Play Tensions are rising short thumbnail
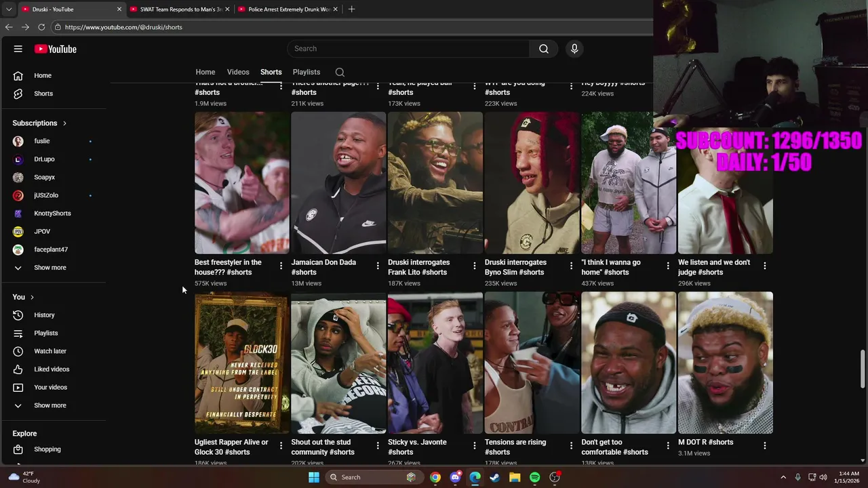 532,363
